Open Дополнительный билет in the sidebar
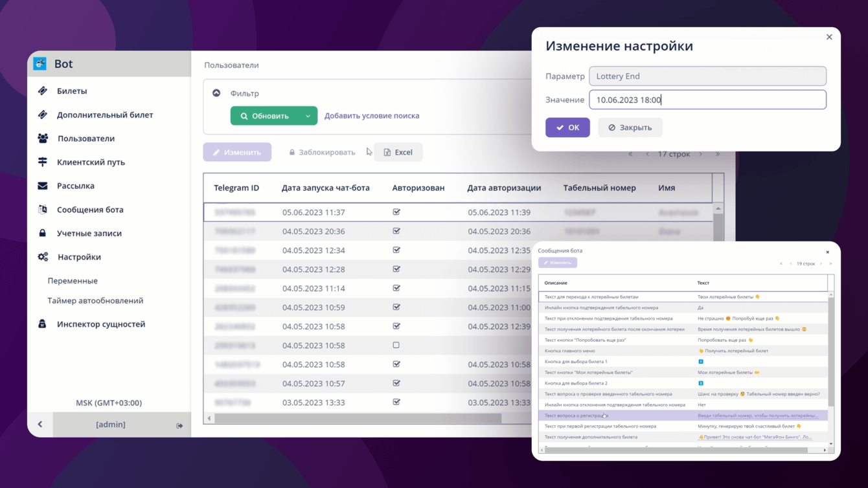Image resolution: width=868 pixels, height=488 pixels. tap(105, 115)
